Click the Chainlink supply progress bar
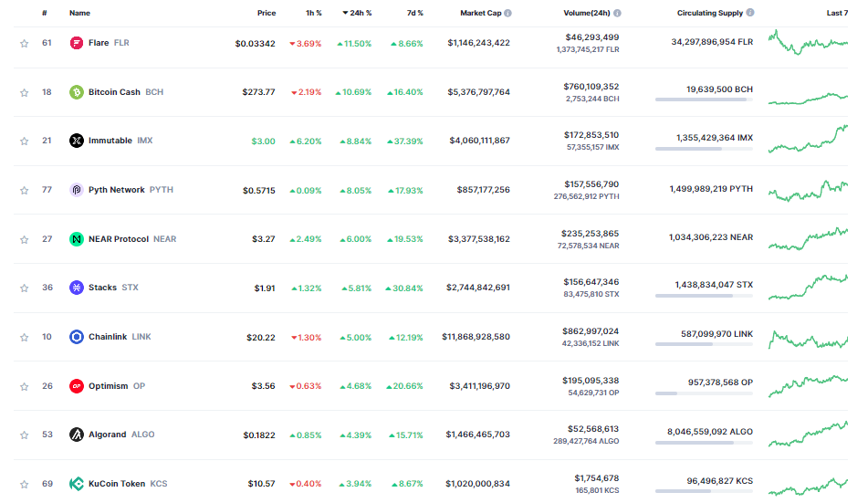 [x=704, y=344]
